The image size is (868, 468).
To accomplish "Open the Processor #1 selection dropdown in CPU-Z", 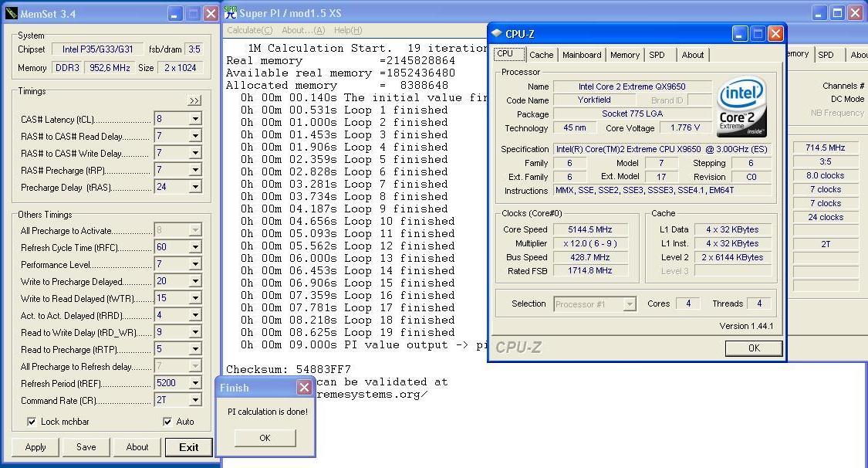I will point(630,304).
